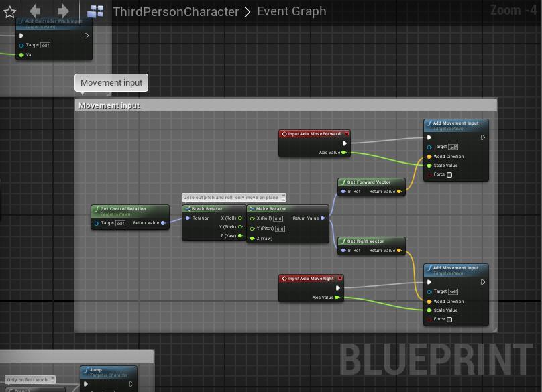The height and width of the screenshot is (392, 542).
Task: Click the X (Roll) value field in Make Rotator
Action: (278, 218)
